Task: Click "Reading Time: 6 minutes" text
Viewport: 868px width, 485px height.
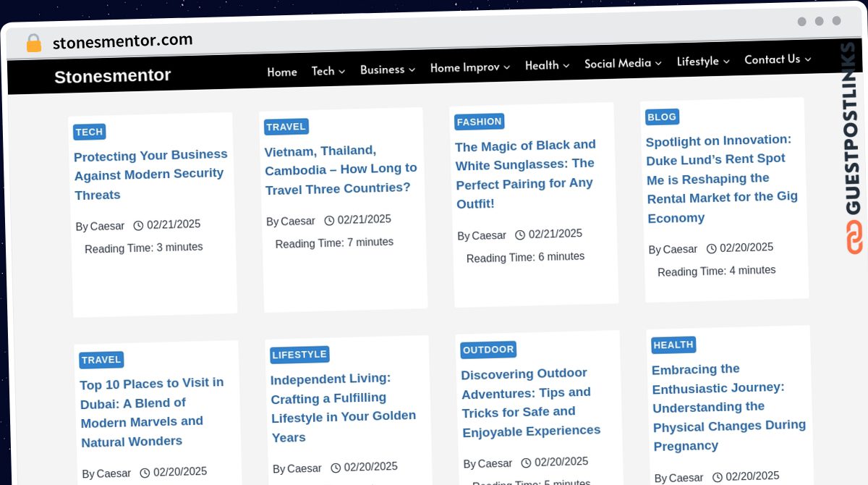Action: 525,258
